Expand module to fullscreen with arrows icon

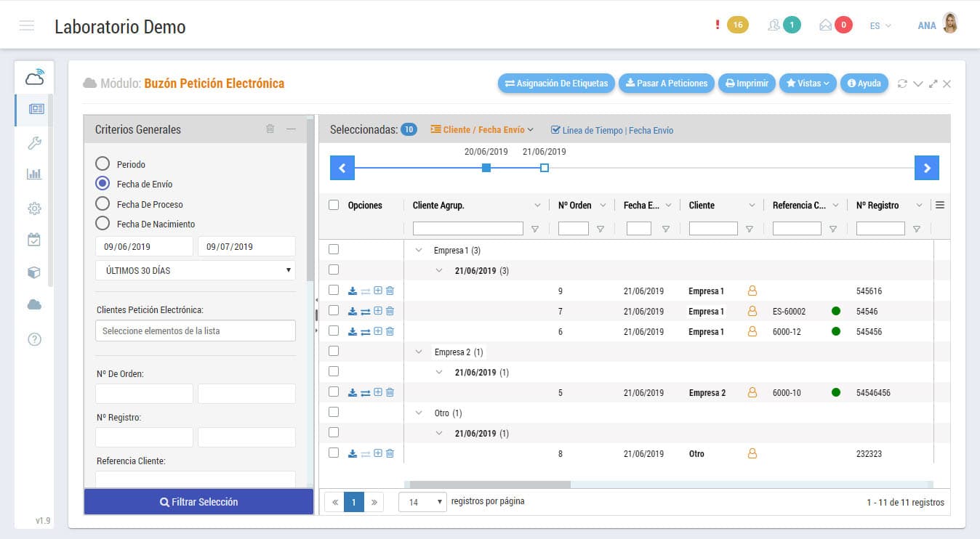933,84
